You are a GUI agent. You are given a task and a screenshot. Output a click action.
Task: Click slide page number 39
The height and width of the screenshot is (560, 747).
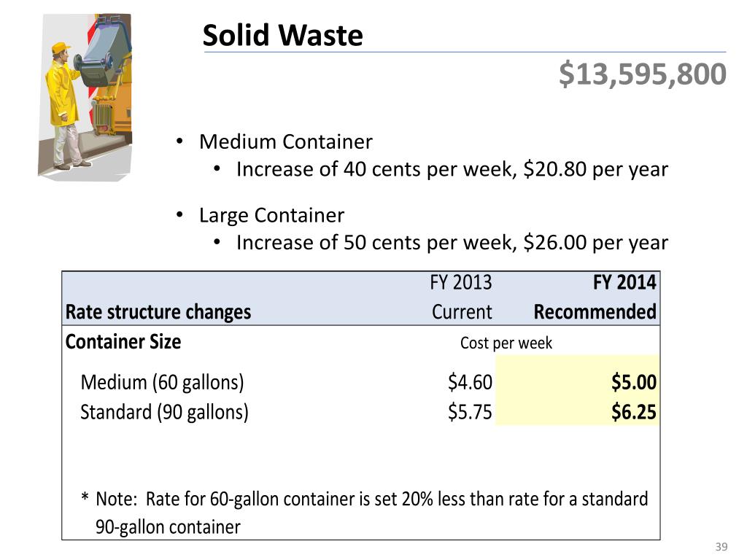721,547
